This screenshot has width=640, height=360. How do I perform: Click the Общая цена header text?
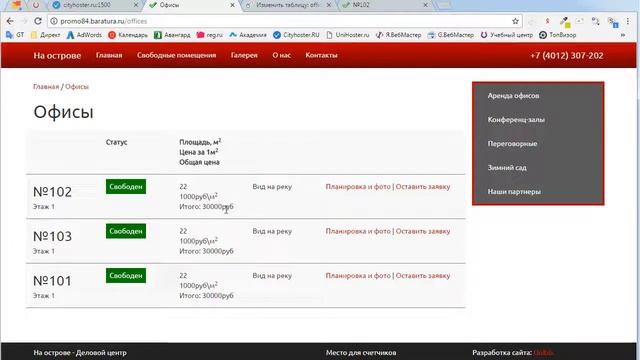[199, 162]
